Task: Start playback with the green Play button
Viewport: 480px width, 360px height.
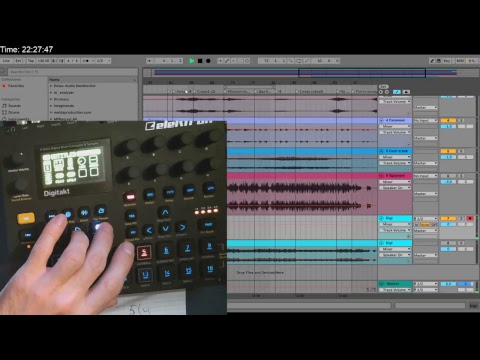Action: click(x=192, y=61)
